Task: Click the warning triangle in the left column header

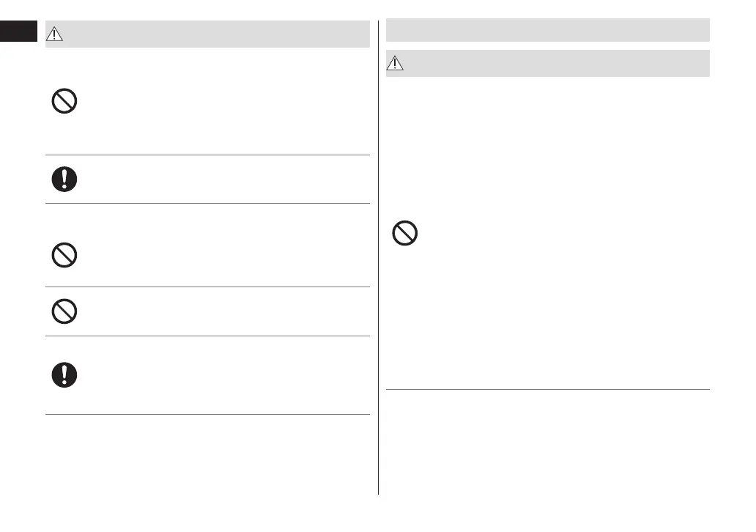Action: [x=56, y=34]
